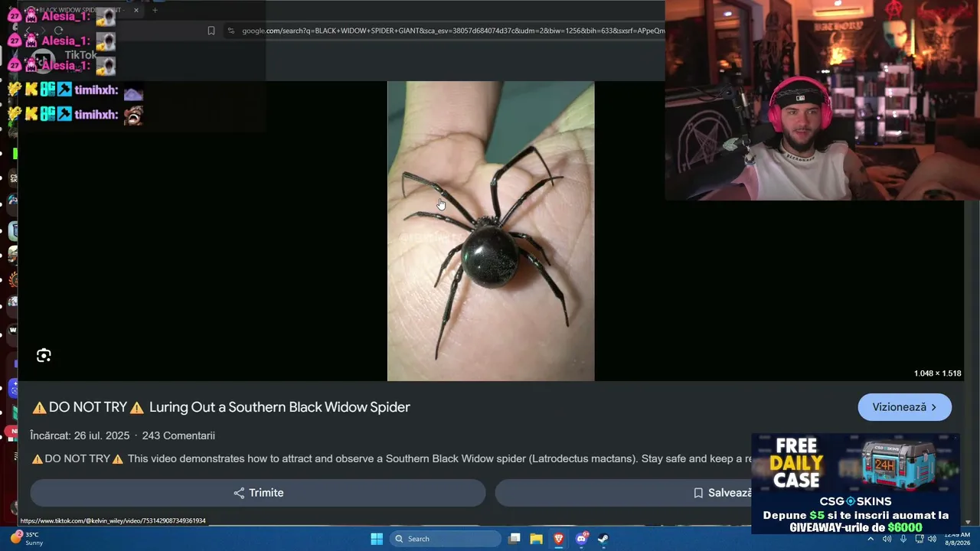The width and height of the screenshot is (980, 551).
Task: Click the 243 Comentarii text
Action: (178, 435)
